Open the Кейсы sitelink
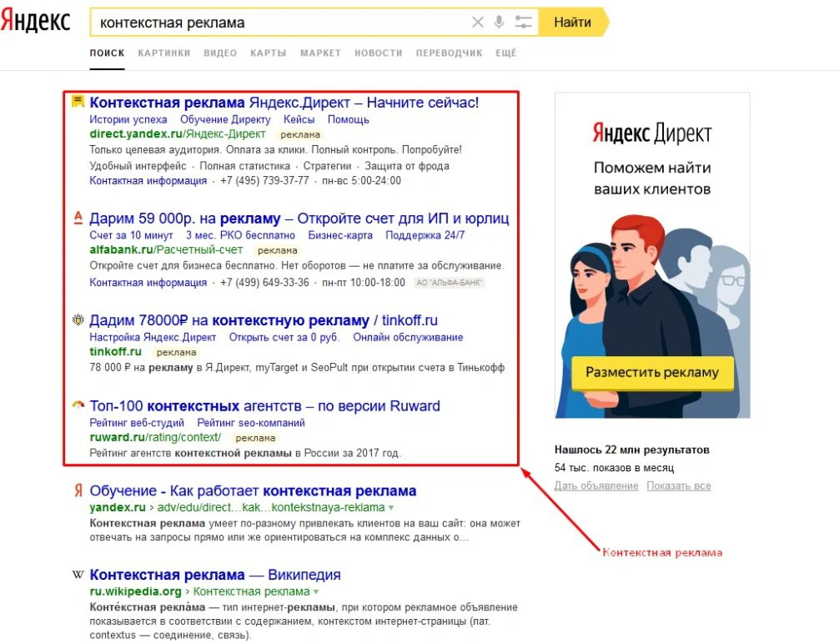The image size is (839, 644). coord(299,119)
